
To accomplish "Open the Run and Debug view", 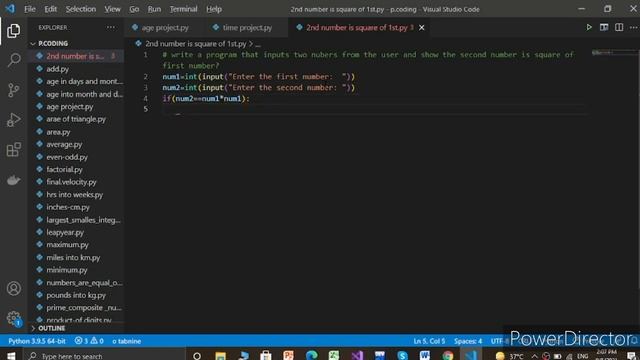I will point(13,120).
